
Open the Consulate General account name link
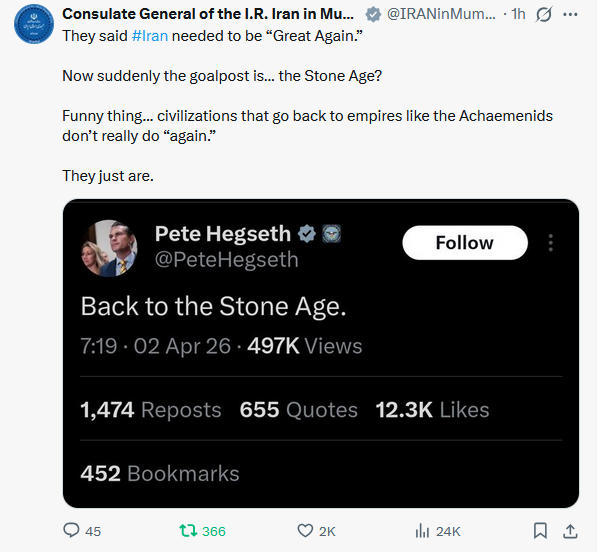click(208, 15)
